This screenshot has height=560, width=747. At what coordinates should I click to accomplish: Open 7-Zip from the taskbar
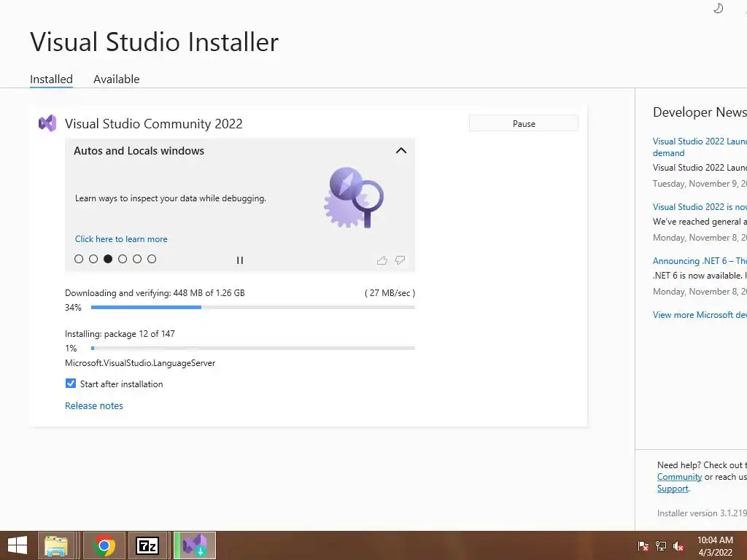click(x=147, y=545)
